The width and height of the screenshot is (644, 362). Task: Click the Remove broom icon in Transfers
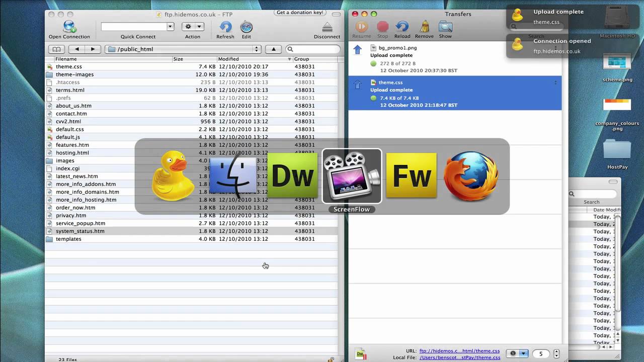point(424,27)
